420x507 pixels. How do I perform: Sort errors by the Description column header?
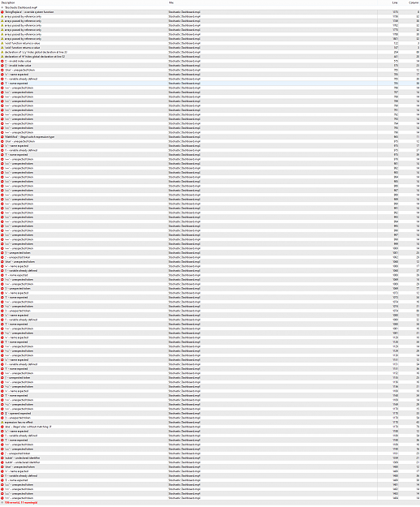click(8, 2)
